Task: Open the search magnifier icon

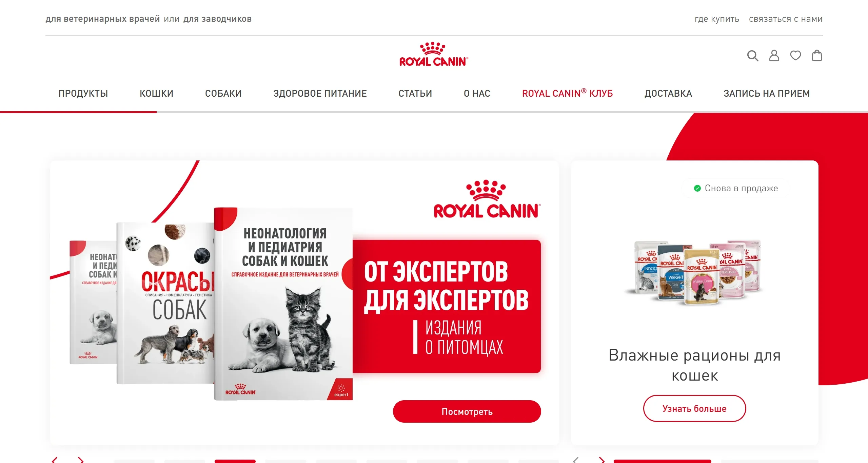Action: pos(753,56)
